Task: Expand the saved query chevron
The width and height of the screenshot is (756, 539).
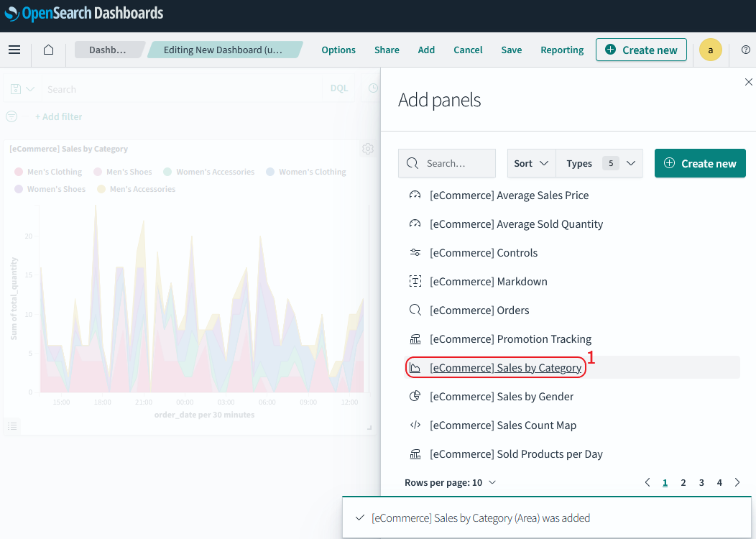Action: (30, 89)
